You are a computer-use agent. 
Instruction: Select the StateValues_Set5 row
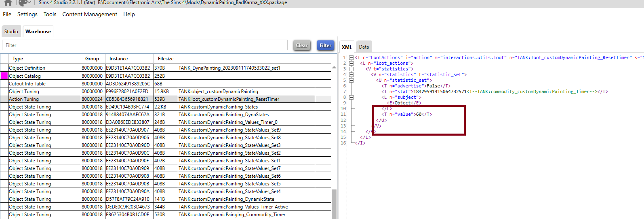[x=166, y=183]
